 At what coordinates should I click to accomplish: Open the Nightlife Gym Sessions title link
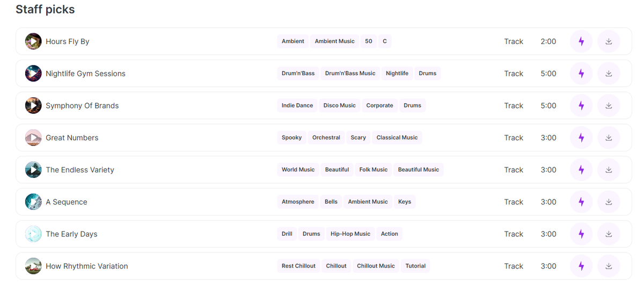pyautogui.click(x=85, y=74)
